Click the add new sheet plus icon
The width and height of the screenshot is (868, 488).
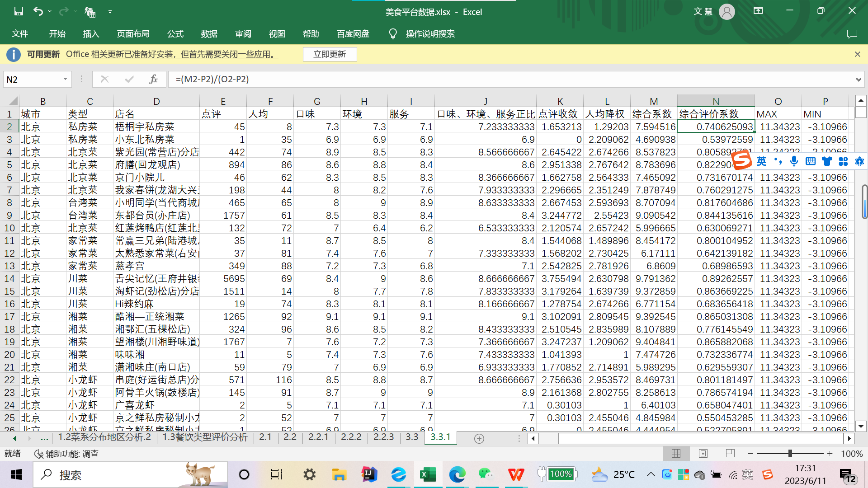(x=479, y=438)
